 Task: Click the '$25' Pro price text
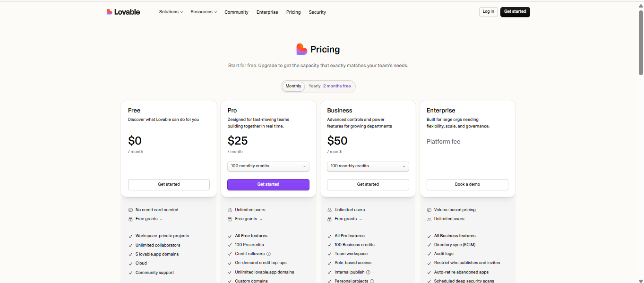click(238, 141)
